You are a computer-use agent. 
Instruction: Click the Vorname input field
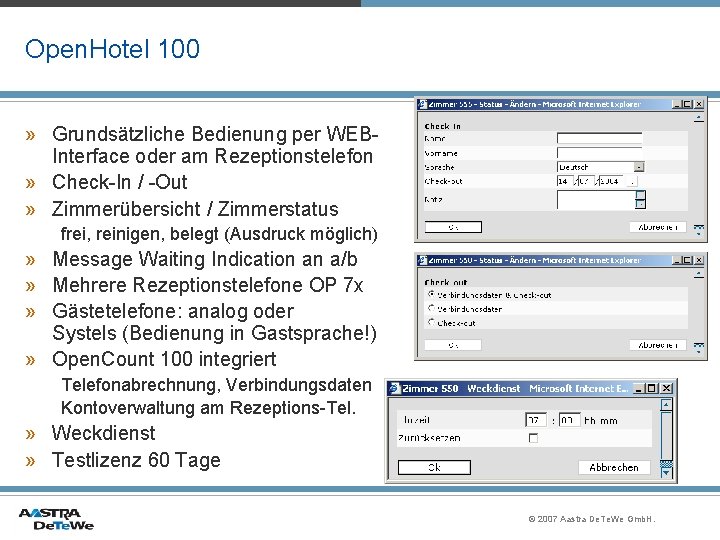click(599, 153)
